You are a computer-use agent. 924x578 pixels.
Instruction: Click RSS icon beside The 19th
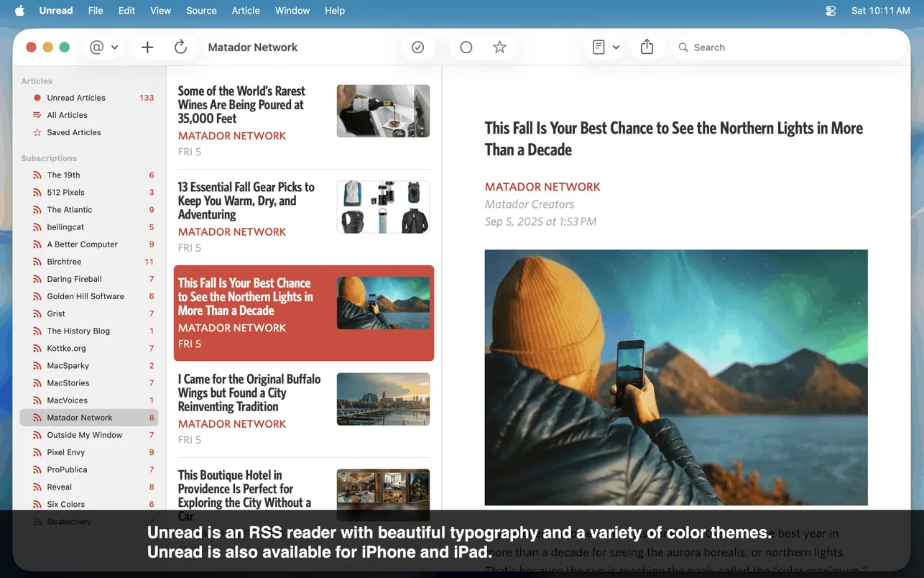point(37,175)
